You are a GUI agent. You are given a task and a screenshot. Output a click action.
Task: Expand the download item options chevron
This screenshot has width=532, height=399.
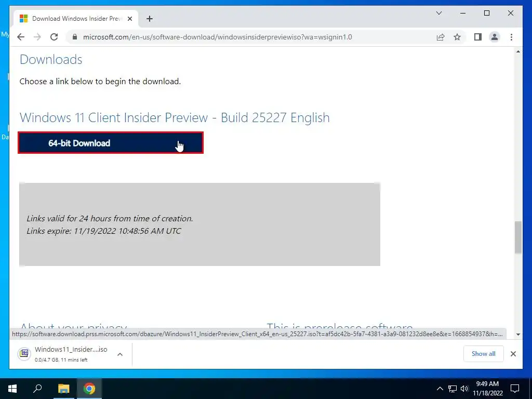(x=120, y=354)
